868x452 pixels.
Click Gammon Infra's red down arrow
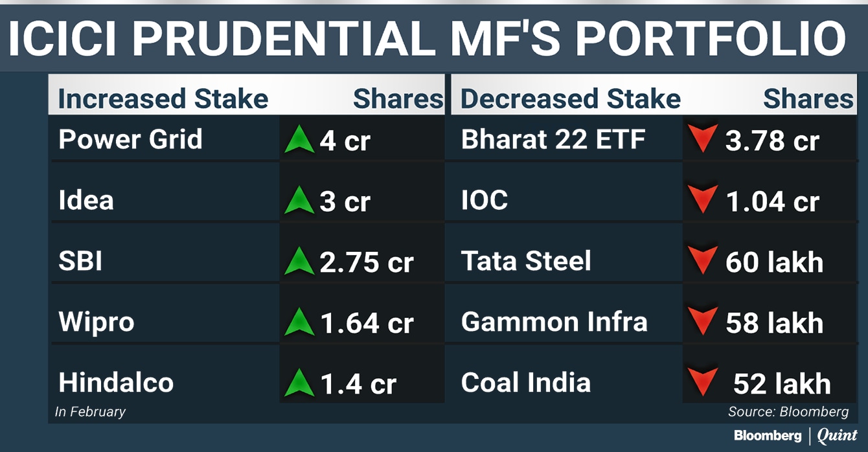[x=703, y=322]
